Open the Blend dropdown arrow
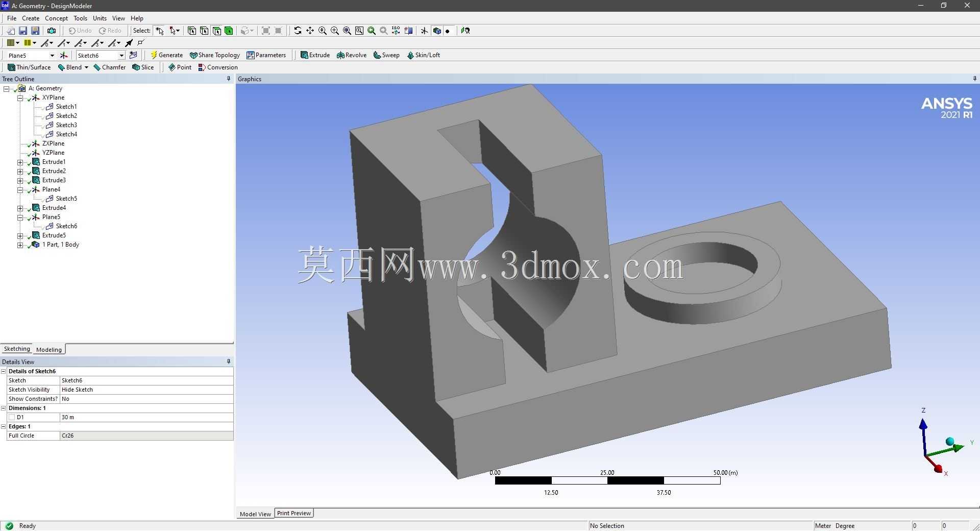 pyautogui.click(x=86, y=67)
